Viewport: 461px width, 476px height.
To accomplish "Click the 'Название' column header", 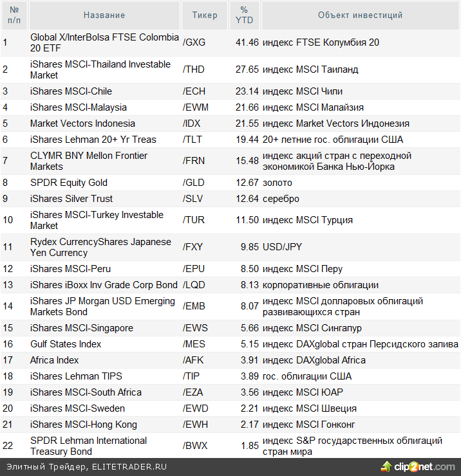I will (x=104, y=15).
